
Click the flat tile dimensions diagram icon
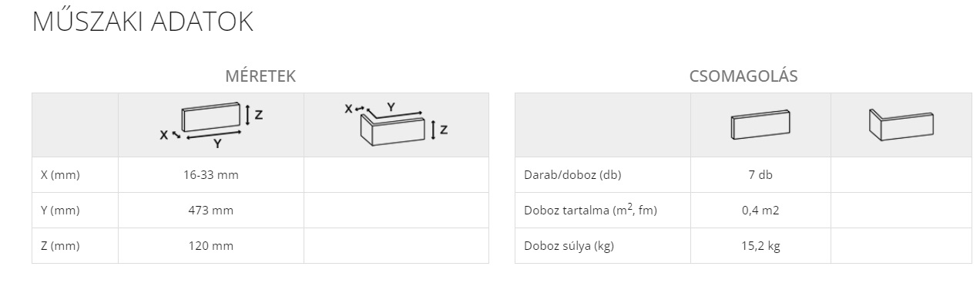pyautogui.click(x=211, y=125)
